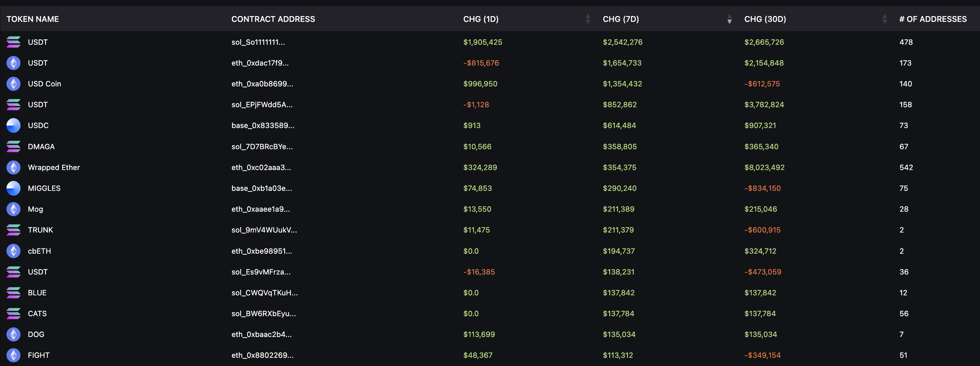
Task: Click contract address eth_0x8802269...
Action: (262, 355)
